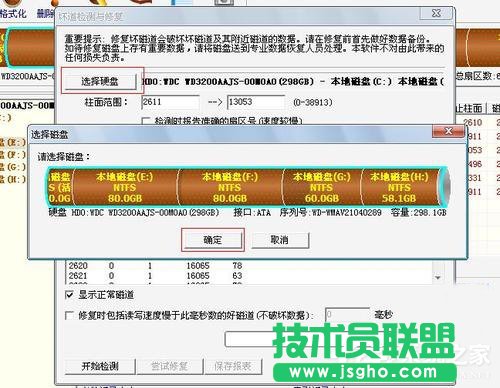
Task: Click the 容量:298.1GB text
Action: click(419, 212)
